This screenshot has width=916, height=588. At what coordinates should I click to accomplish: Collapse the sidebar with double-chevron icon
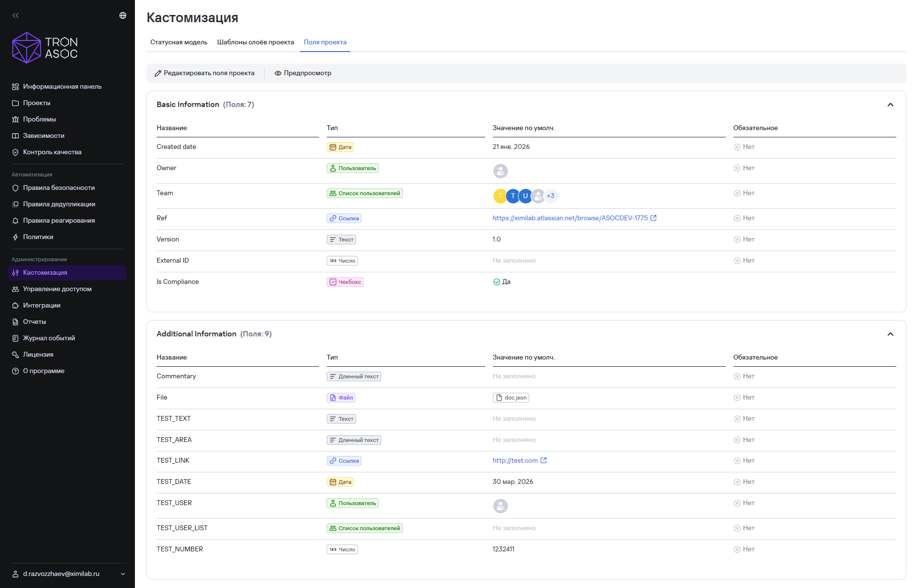tap(15, 15)
